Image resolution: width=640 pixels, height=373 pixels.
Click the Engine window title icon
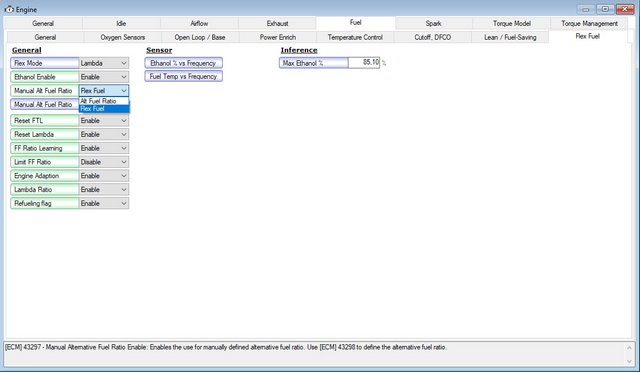point(9,9)
